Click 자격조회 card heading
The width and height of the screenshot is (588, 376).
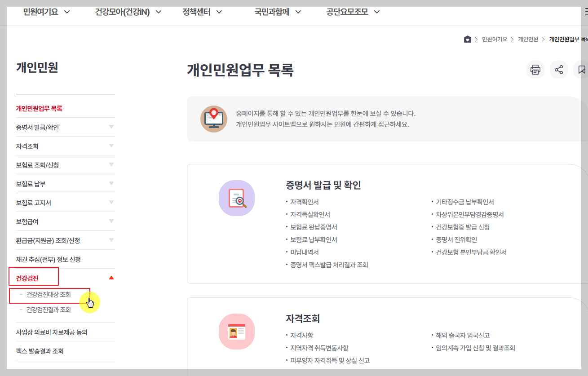(x=303, y=318)
